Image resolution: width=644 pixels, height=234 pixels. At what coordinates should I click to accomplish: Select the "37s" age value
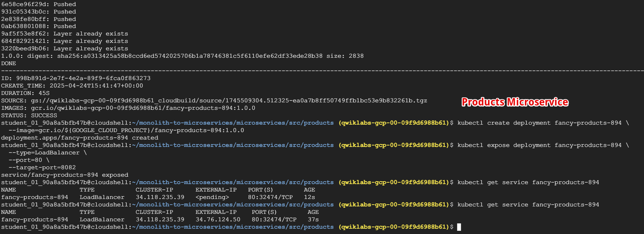313,219
